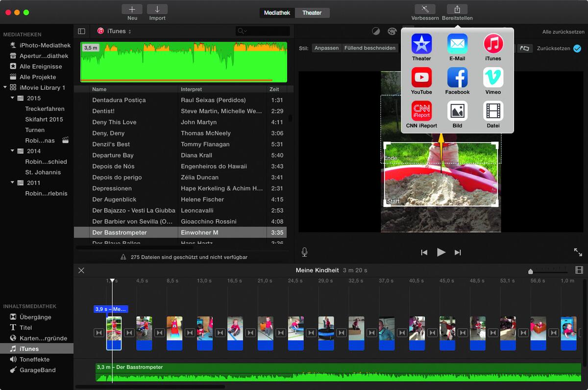The image size is (588, 390).
Task: Collapse the 2011 folder
Action: pos(13,182)
